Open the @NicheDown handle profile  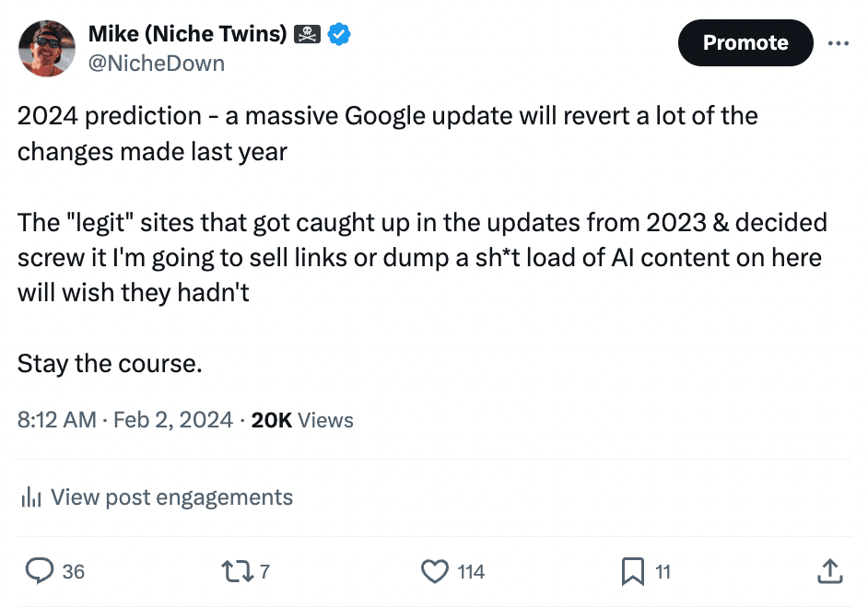click(157, 64)
